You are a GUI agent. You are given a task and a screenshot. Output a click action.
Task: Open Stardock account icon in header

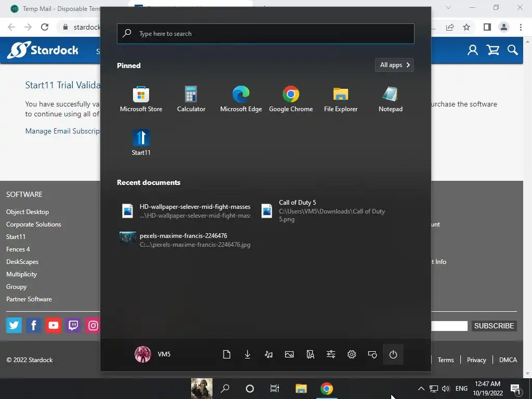coord(473,50)
